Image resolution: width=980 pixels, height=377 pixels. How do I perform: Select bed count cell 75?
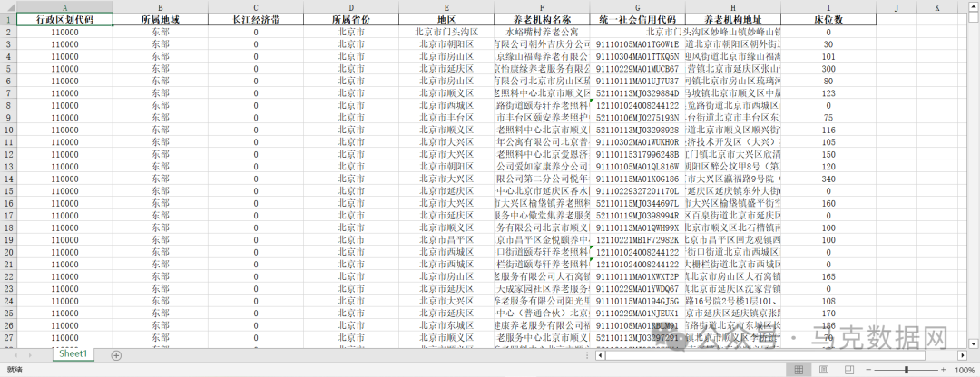828,117
